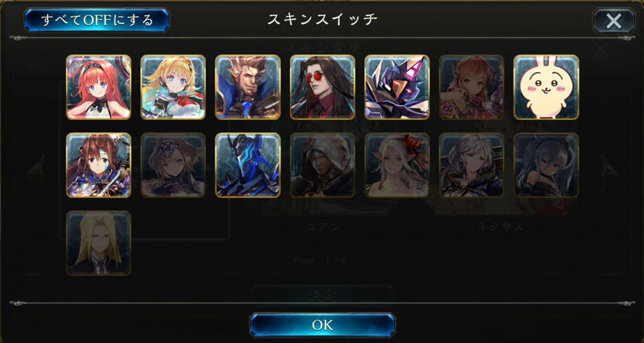
Task: Enable the dimmed hooded man skin
Action: click(x=323, y=165)
